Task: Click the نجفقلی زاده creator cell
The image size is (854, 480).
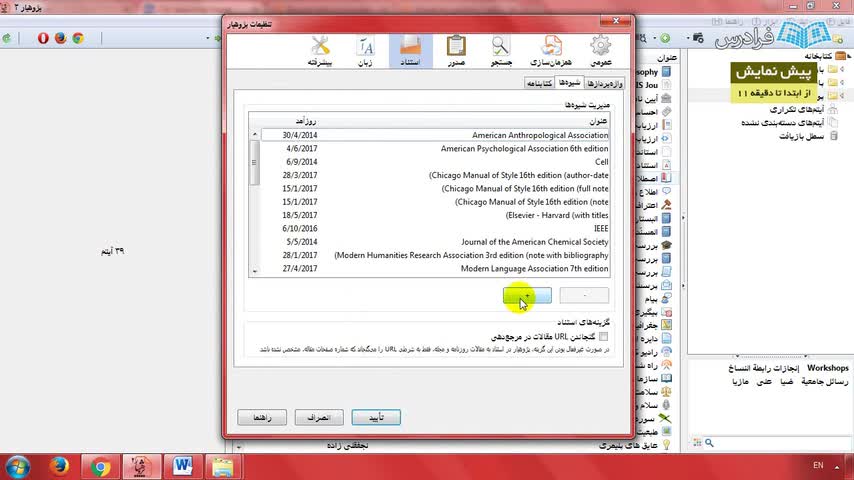Action: 347,446
